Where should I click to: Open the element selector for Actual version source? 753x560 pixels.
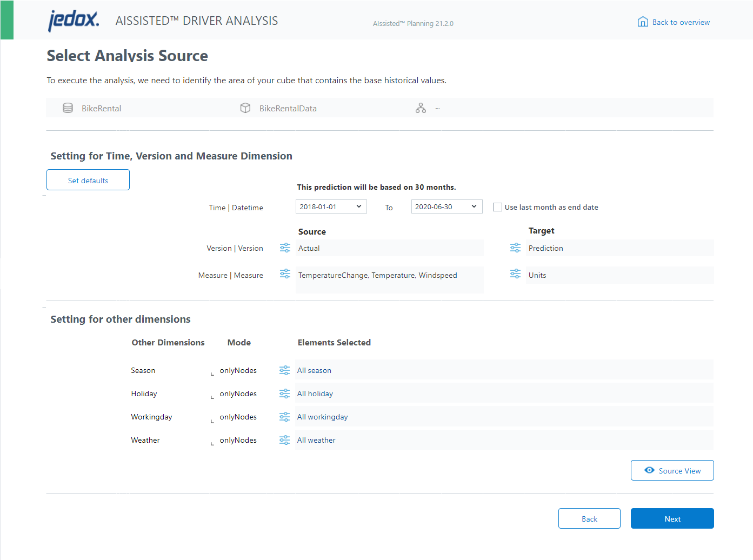pos(285,248)
